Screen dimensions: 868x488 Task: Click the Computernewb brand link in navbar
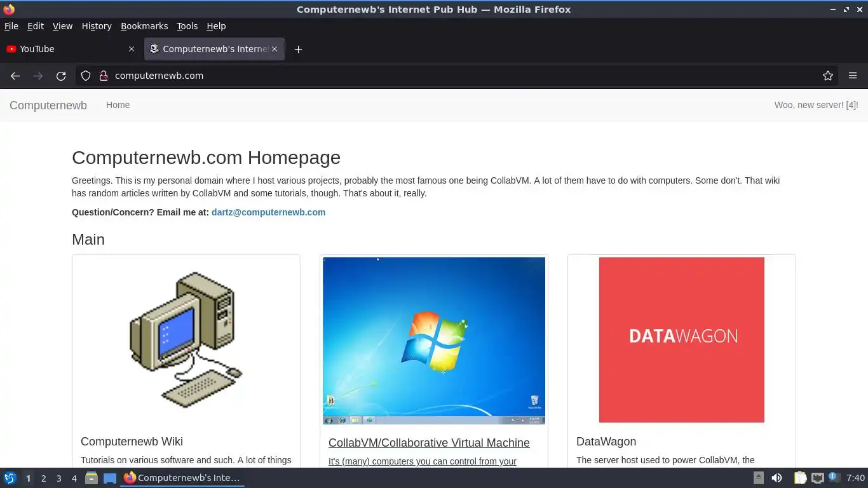pyautogui.click(x=48, y=105)
